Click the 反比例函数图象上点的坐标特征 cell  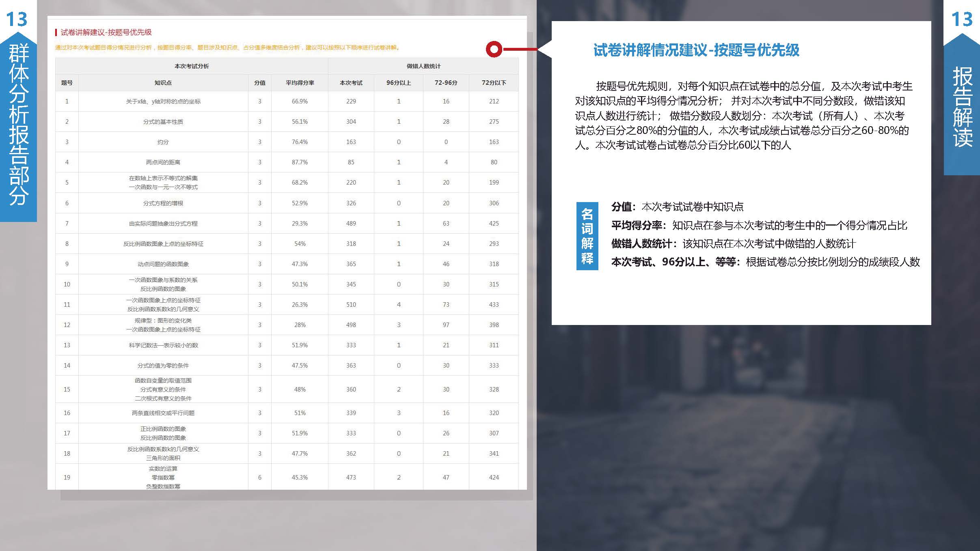point(163,244)
